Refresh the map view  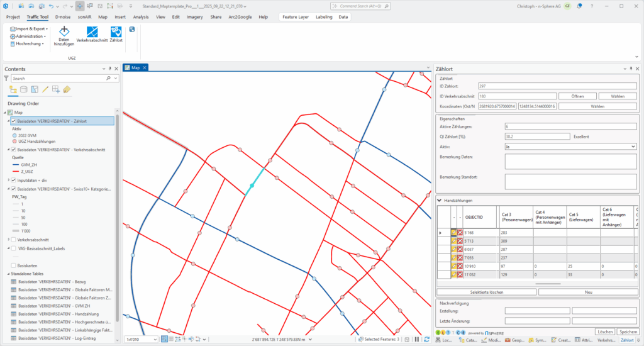coord(426,339)
